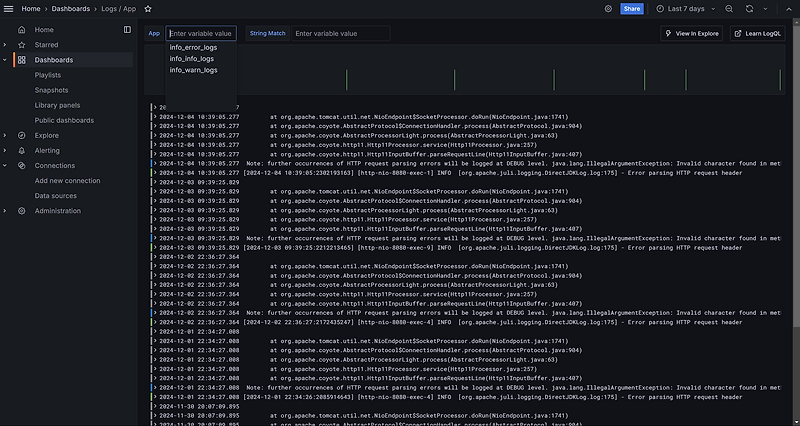
Task: Open dashboard settings gear icon
Action: (608, 9)
